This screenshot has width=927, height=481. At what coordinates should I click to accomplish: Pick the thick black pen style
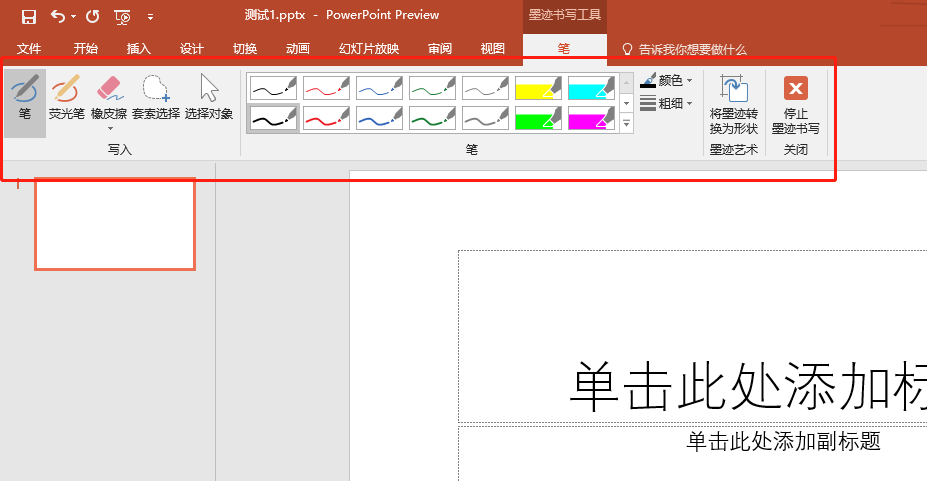(x=273, y=118)
